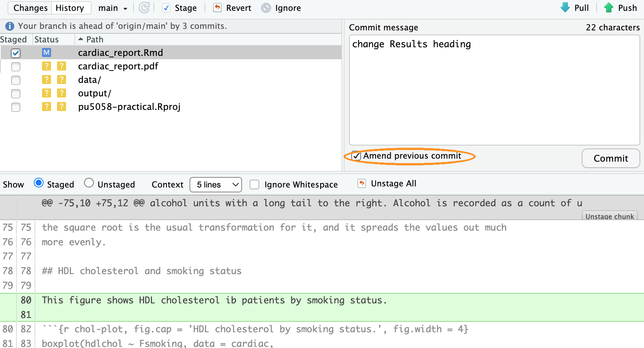The height and width of the screenshot is (348, 644).
Task: Click the refresh icon in toolbar
Action: (144, 8)
